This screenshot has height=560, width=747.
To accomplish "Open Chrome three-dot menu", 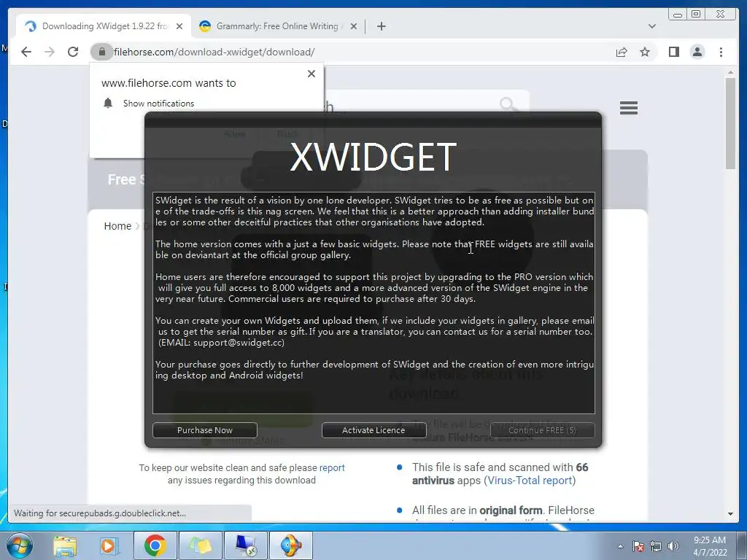I will point(721,52).
